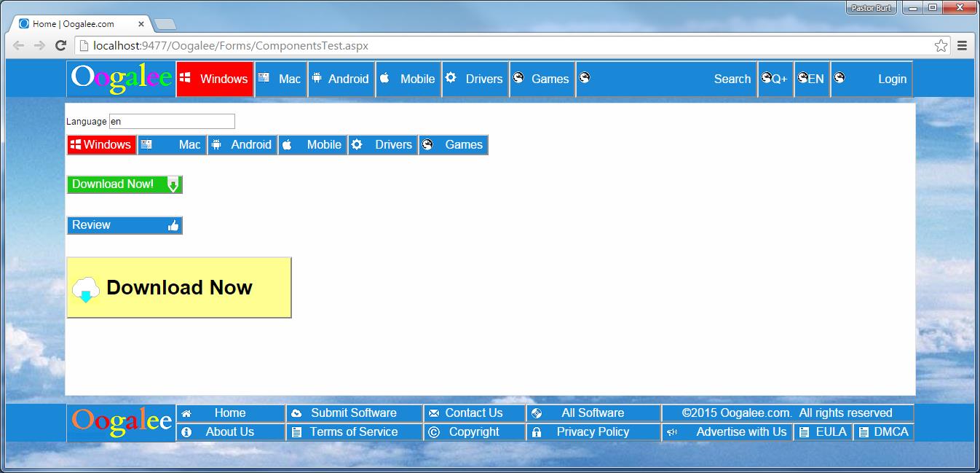
Task: Open the Submit Software footer link
Action: (354, 413)
